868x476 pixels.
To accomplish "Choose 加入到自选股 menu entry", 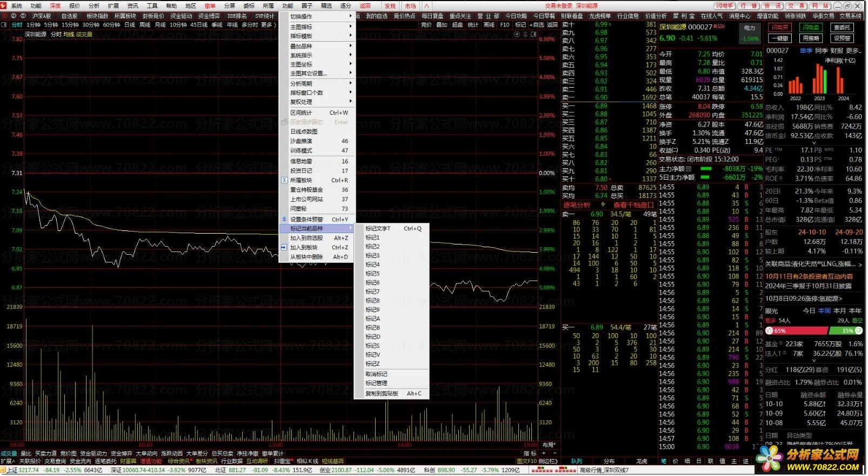I will coord(317,238).
